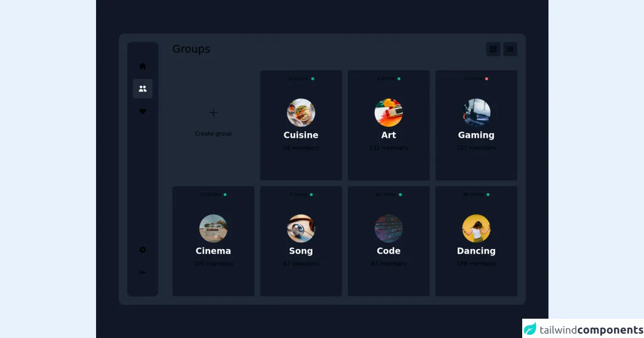Click the Song group avatar

(x=301, y=229)
